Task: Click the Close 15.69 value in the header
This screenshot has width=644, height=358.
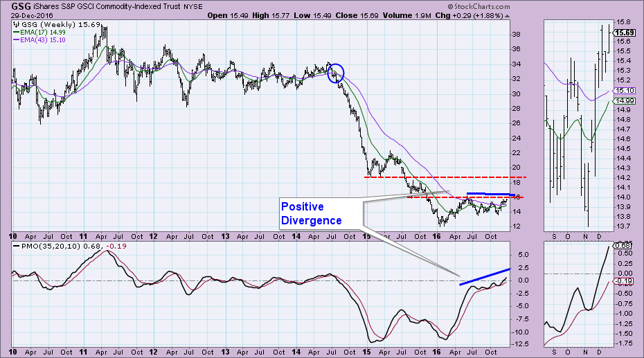Action: pyautogui.click(x=357, y=16)
